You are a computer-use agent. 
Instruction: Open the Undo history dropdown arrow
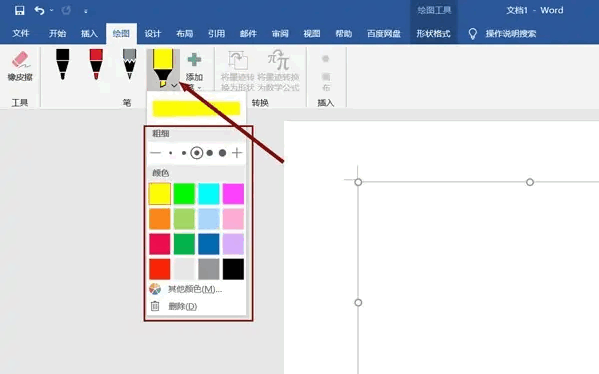[x=52, y=10]
